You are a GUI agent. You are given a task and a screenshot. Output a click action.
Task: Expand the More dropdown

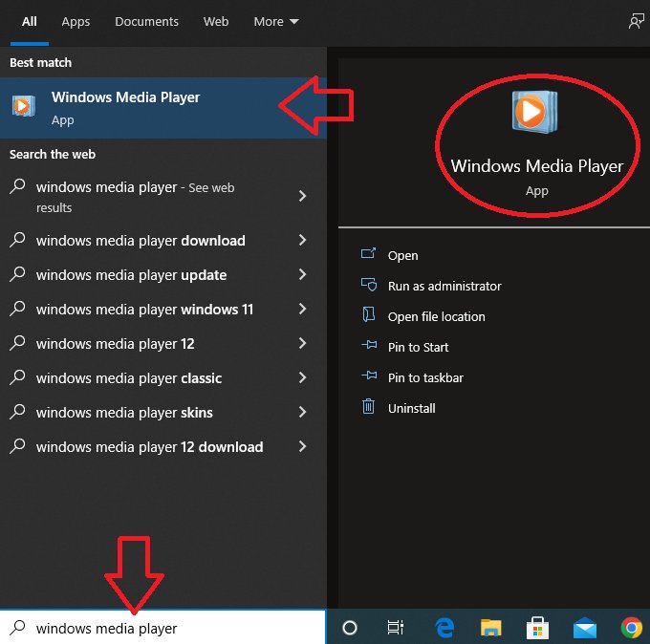coord(276,22)
